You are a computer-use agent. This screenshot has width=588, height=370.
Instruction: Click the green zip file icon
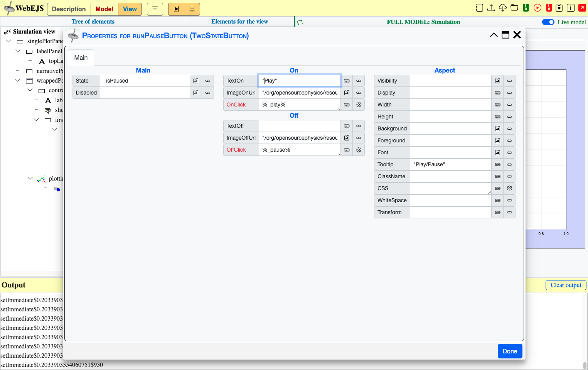point(526,8)
